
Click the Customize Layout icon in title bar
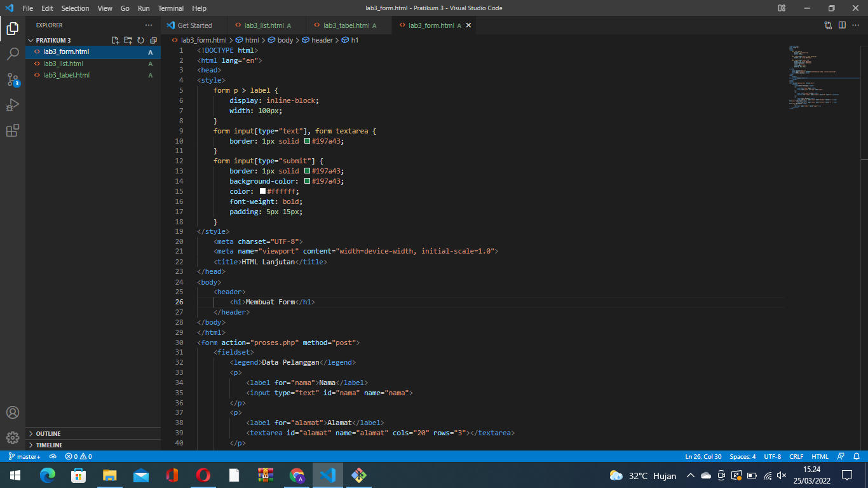pos(782,8)
